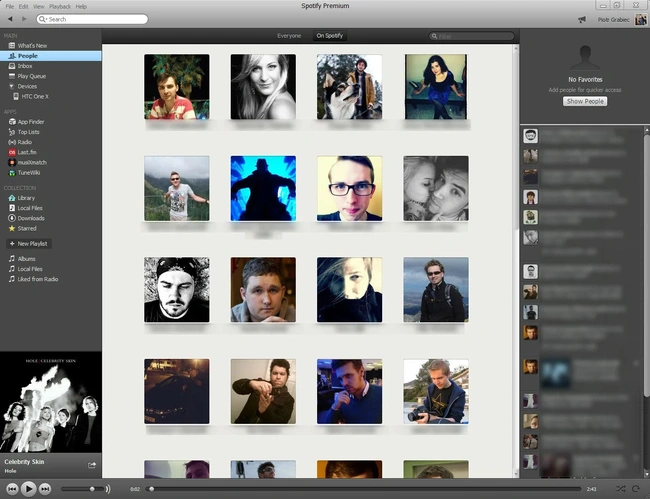Open the Piotr Grabiec account menu
The width and height of the screenshot is (650, 499).
[x=622, y=19]
